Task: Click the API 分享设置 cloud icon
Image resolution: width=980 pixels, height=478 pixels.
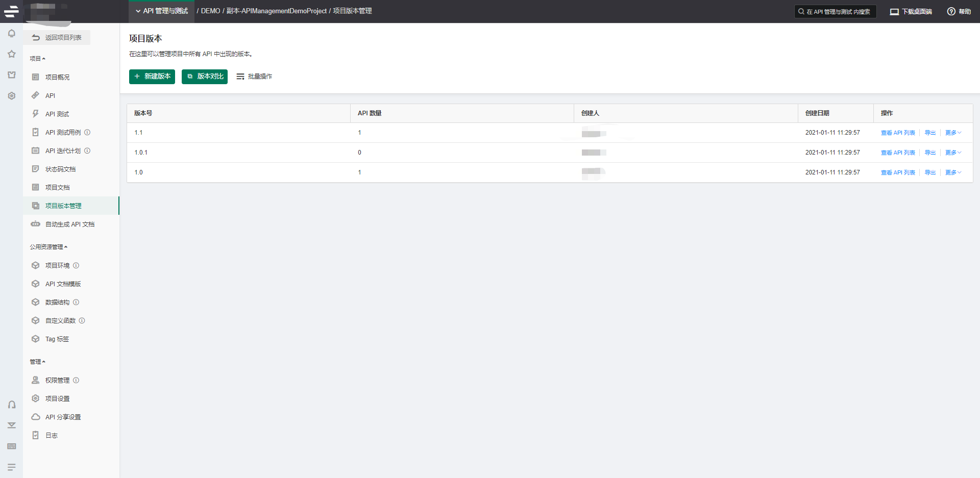Action: coord(35,417)
